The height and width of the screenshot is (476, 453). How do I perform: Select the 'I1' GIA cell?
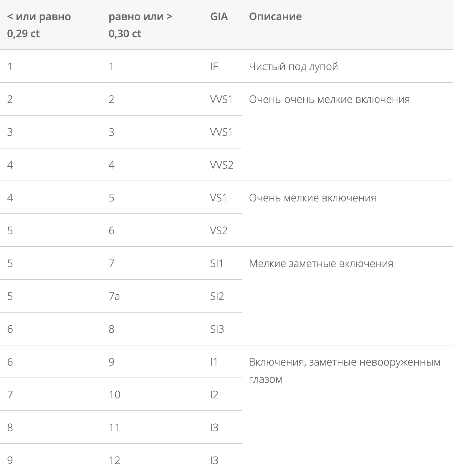tap(214, 362)
